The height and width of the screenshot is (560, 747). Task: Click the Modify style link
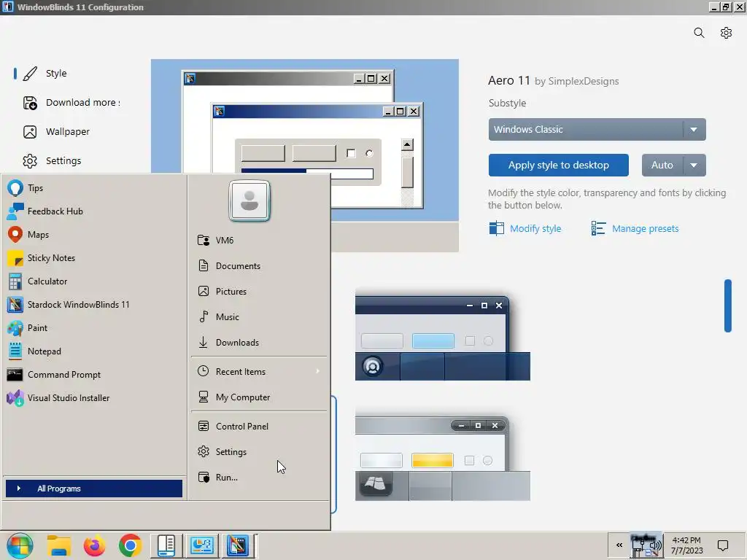pos(535,228)
